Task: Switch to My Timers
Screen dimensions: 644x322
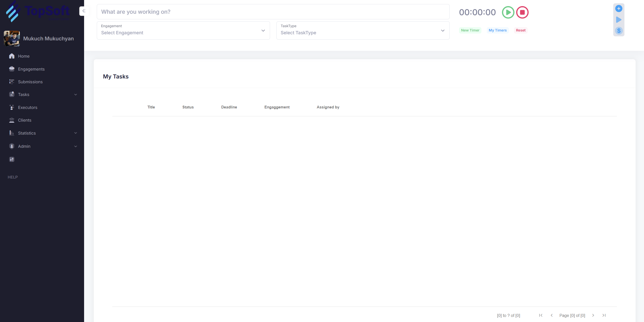Action: point(498,30)
